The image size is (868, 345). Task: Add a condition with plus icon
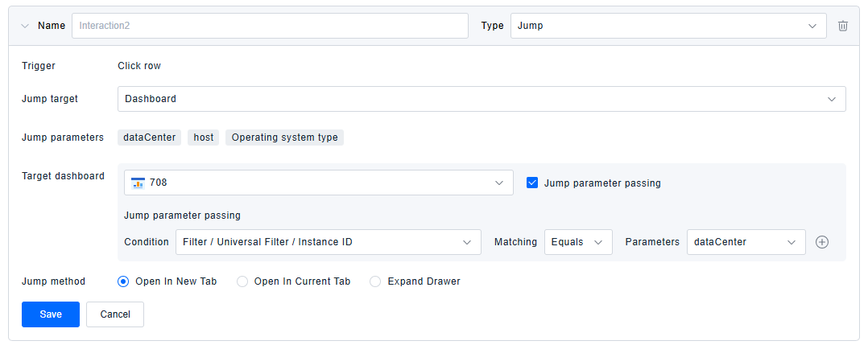822,242
